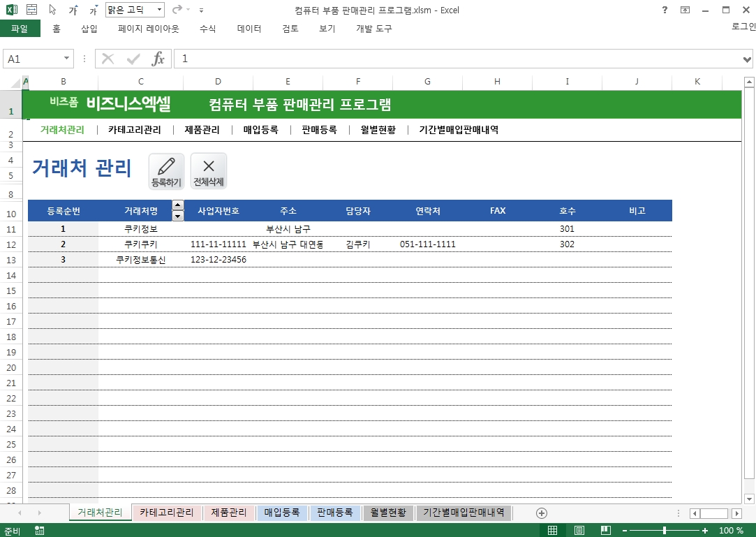Switch to Page Layout view icon
The height and width of the screenshot is (537, 756).
click(x=579, y=531)
